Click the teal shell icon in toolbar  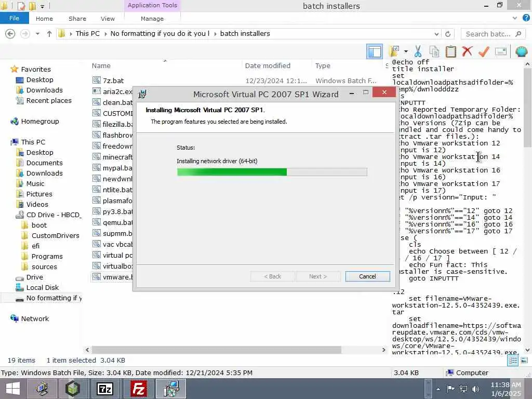tap(521, 51)
